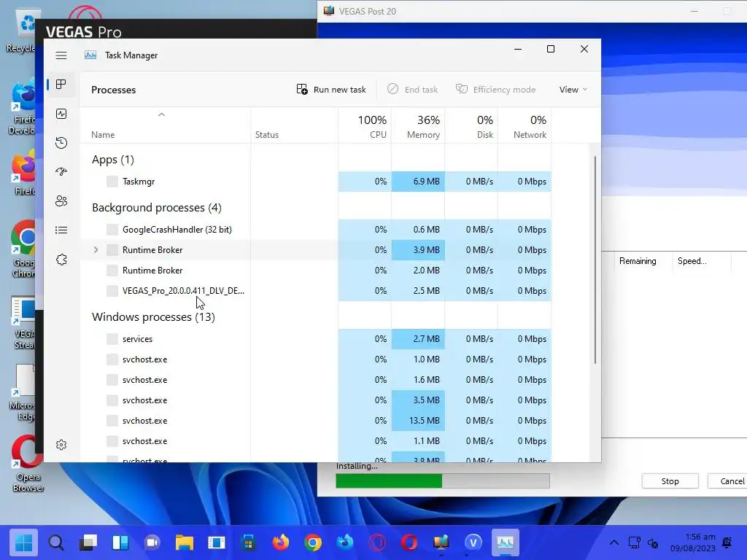Switch to VEGAS installer taskbar icon

[x=441, y=542]
